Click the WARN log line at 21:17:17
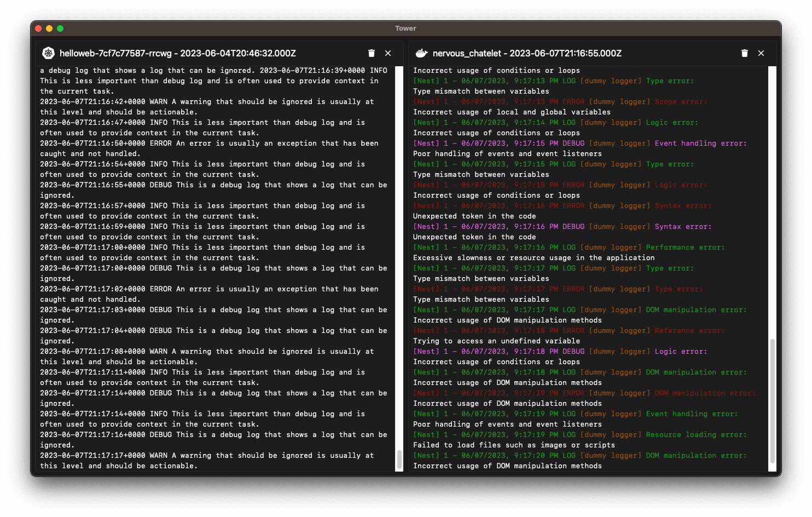 point(207,461)
